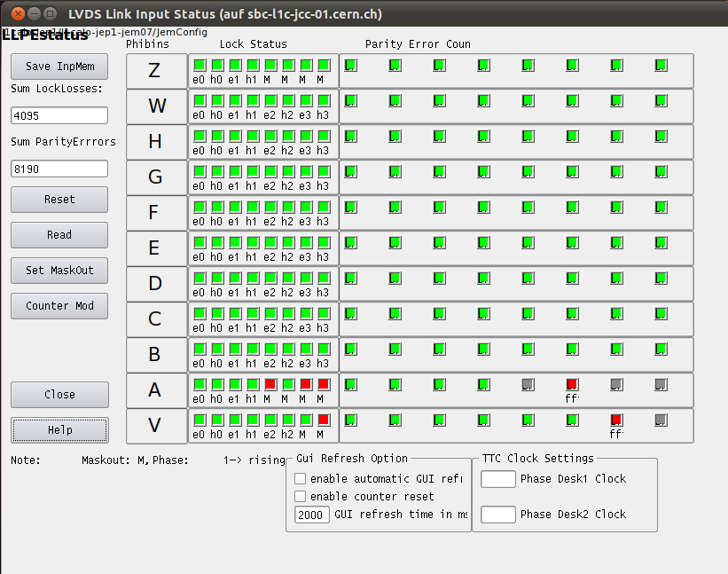The height and width of the screenshot is (574, 728).
Task: Click red parity error indicator labeled ff in row A
Action: [x=572, y=384]
